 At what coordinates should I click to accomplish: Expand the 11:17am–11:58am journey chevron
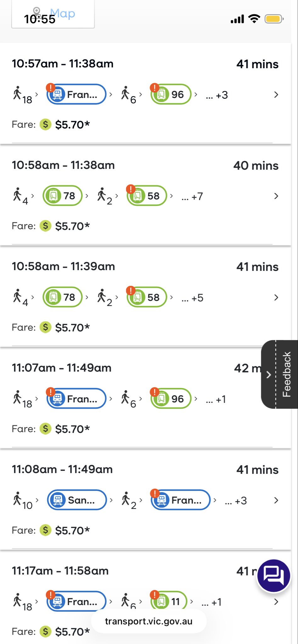coord(276,602)
